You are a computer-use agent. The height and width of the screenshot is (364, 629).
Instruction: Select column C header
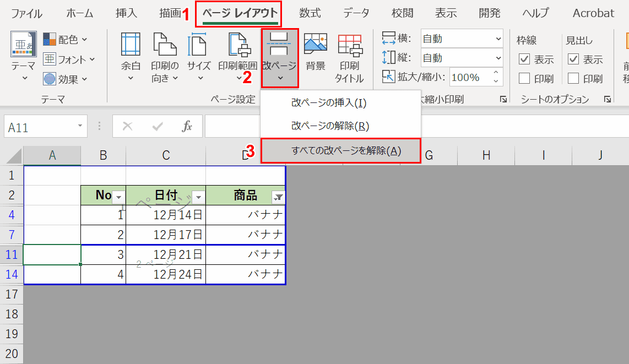coord(166,155)
